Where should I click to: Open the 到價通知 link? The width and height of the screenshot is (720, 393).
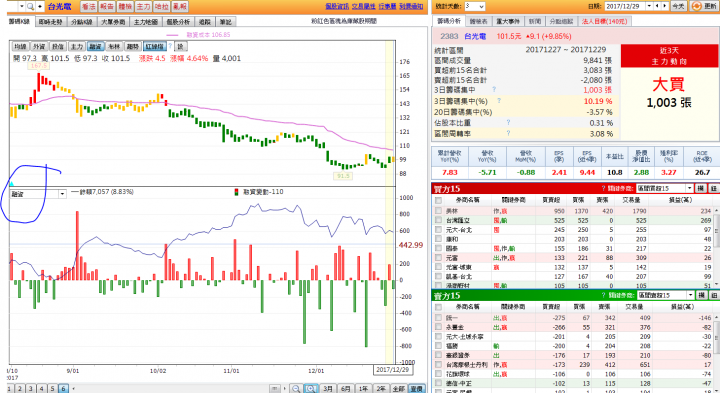point(411,6)
